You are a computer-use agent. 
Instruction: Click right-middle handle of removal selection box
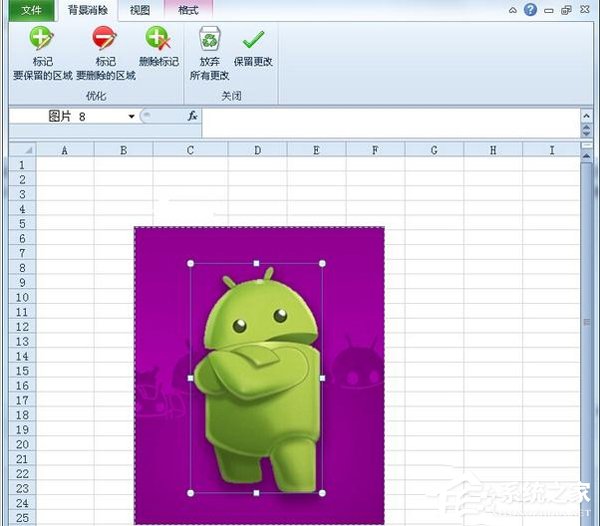coord(322,378)
